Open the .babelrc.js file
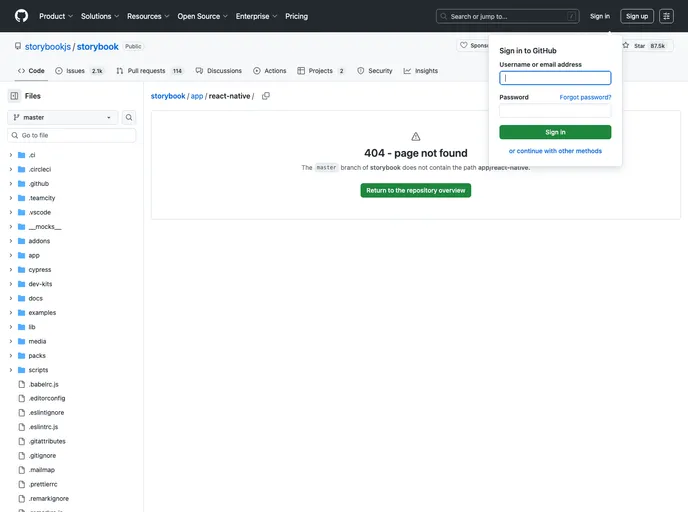Screen dimensions: 688x512 tap(43, 384)
